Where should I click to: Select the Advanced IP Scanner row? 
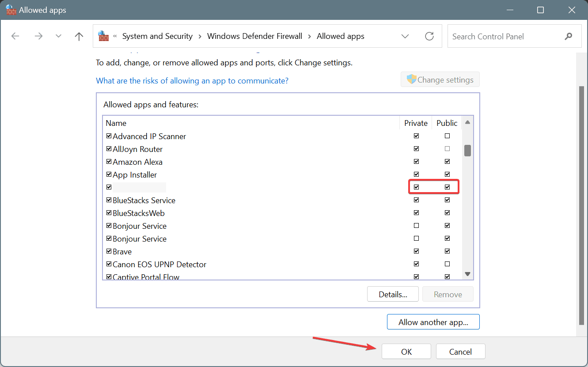[x=283, y=136]
